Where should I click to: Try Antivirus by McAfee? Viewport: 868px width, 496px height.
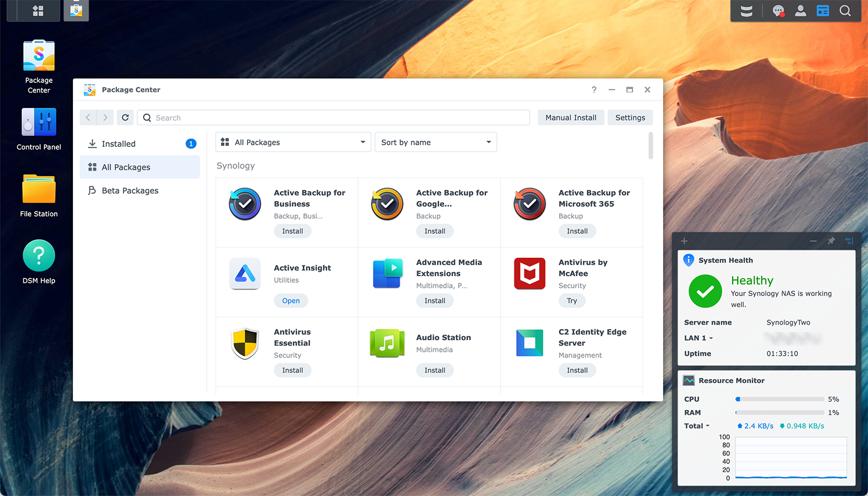pos(572,301)
